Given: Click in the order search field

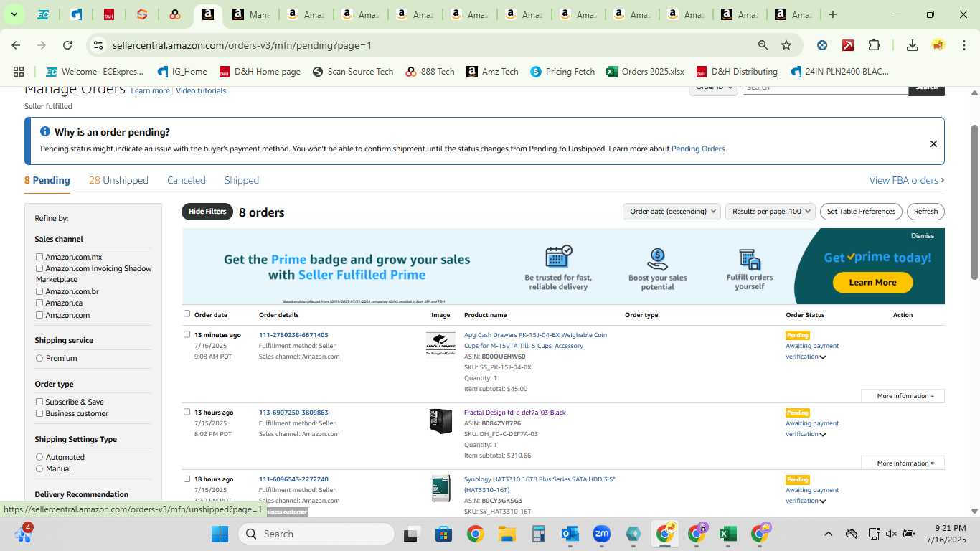Looking at the screenshot, I should click(825, 88).
